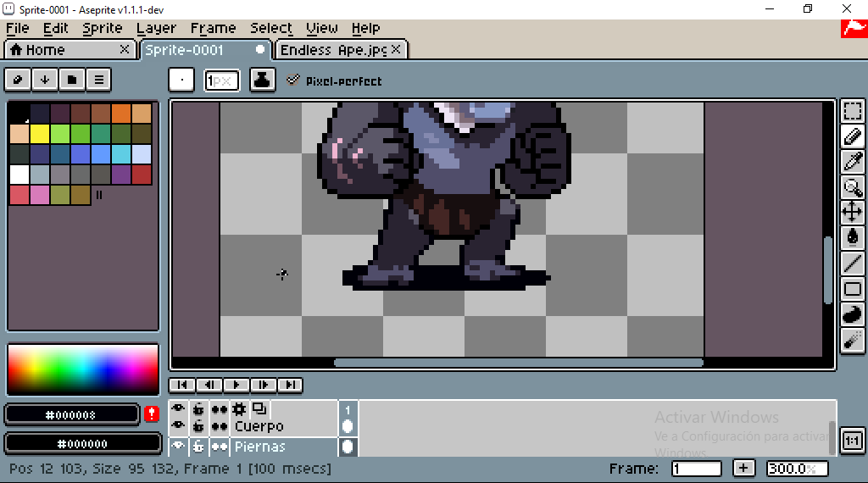Toggle continuous cels on Cuerpo layer
Image resolution: width=868 pixels, height=483 pixels.
tap(220, 426)
